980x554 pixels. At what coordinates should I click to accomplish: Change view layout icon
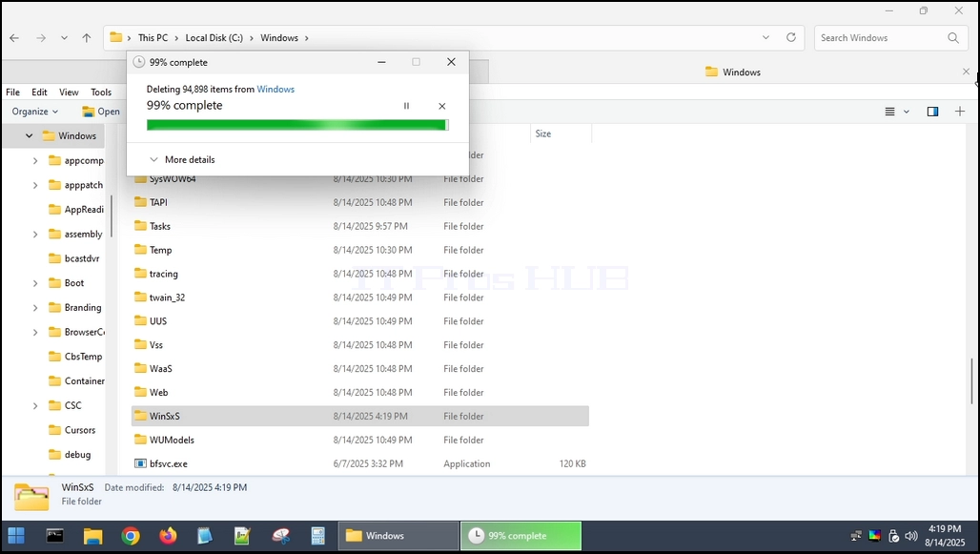(x=890, y=112)
